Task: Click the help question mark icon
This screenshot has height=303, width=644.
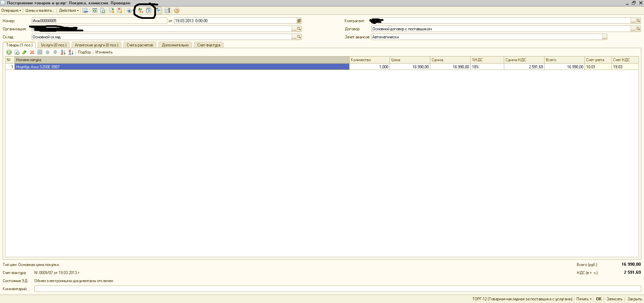Action: 177,11
